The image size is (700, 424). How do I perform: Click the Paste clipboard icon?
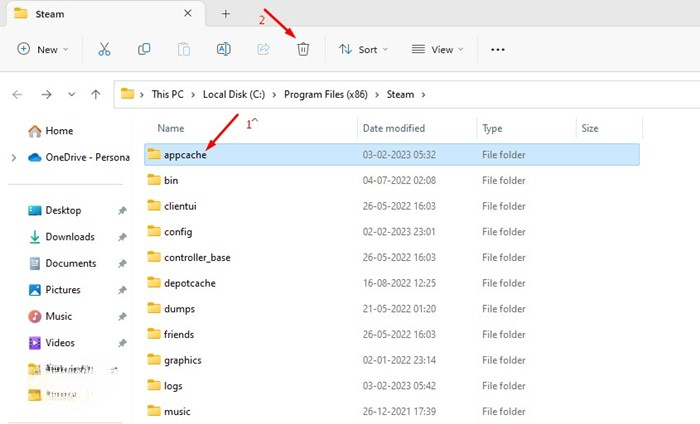183,49
